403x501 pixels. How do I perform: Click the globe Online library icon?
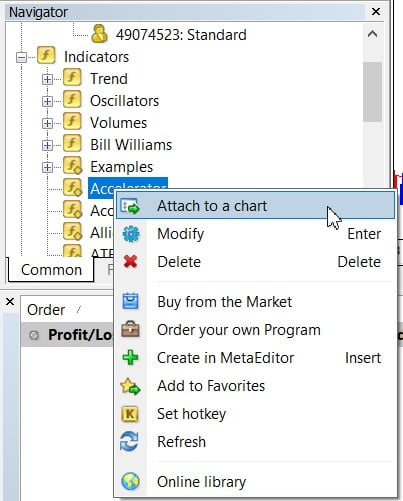[130, 482]
